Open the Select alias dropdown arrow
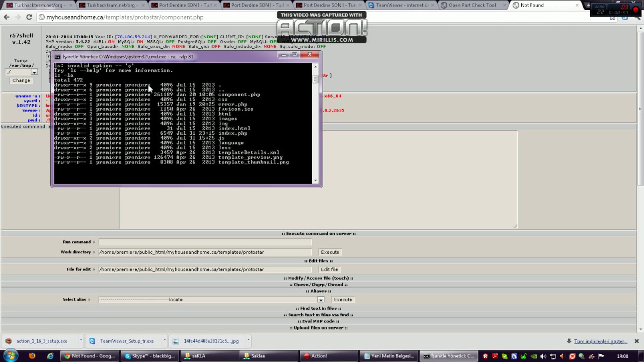644x362 pixels. pyautogui.click(x=321, y=300)
